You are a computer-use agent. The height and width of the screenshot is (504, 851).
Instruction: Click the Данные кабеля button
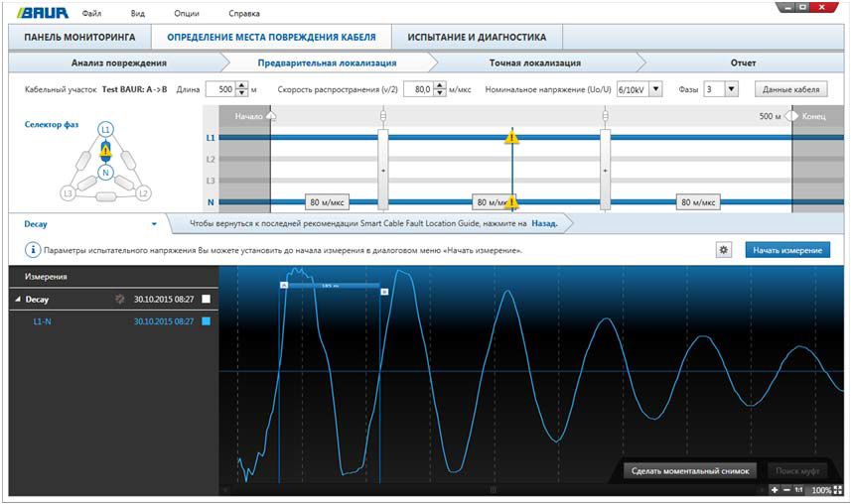pos(790,89)
